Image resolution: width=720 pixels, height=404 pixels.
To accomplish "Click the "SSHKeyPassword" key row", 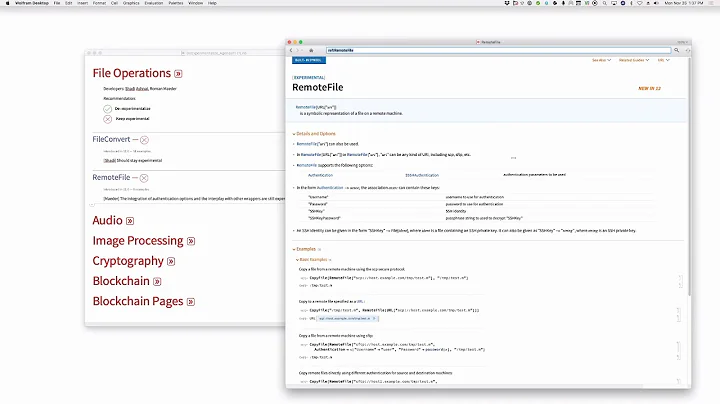I will [x=482, y=218].
